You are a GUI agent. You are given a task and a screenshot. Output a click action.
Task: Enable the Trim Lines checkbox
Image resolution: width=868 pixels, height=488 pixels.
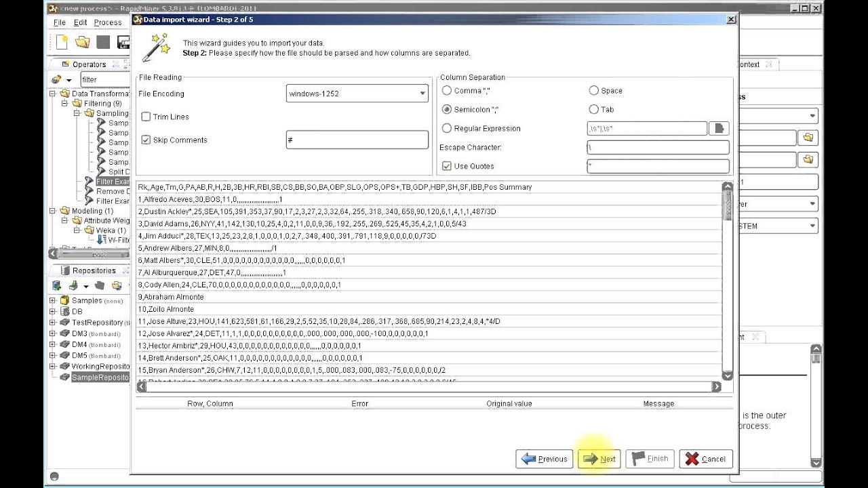coord(146,117)
